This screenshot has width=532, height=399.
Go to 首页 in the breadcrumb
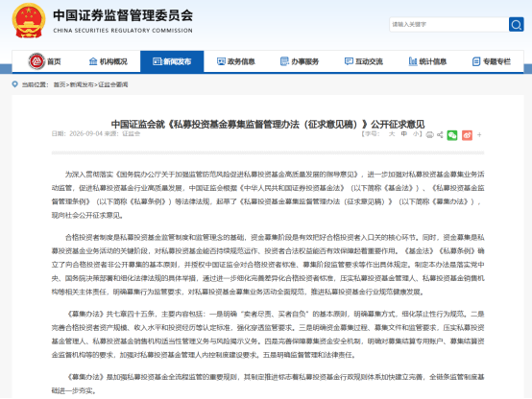pyautogui.click(x=60, y=84)
